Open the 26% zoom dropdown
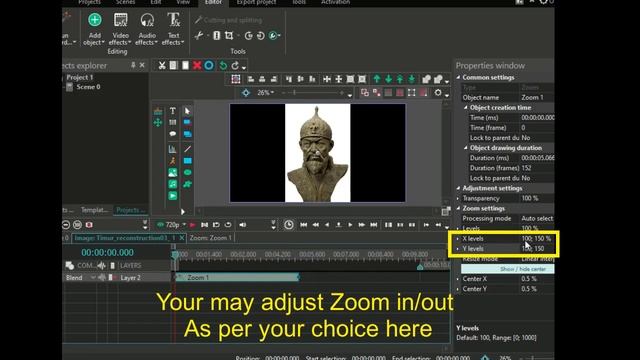The image size is (640, 360). pos(265,93)
